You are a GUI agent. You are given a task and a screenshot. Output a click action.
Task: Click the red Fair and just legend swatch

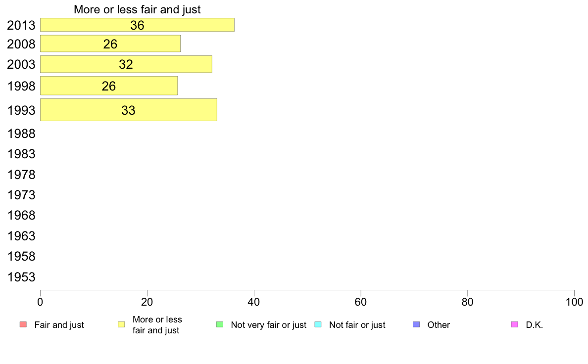tap(23, 324)
